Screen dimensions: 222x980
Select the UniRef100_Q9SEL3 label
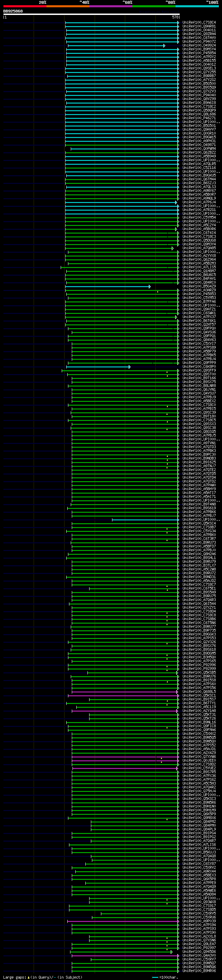coord(199,68)
